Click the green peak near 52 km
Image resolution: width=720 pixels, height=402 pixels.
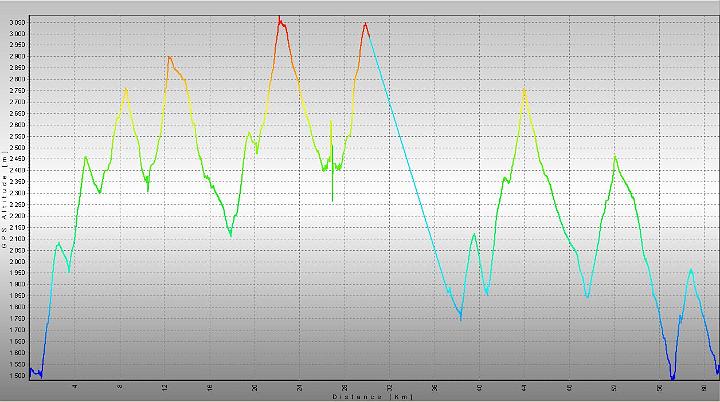(x=615, y=157)
